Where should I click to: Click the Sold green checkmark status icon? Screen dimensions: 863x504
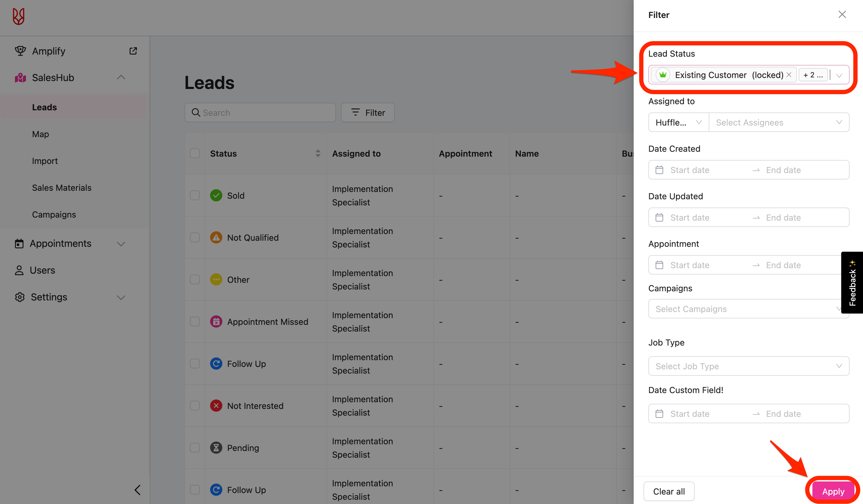tap(216, 195)
